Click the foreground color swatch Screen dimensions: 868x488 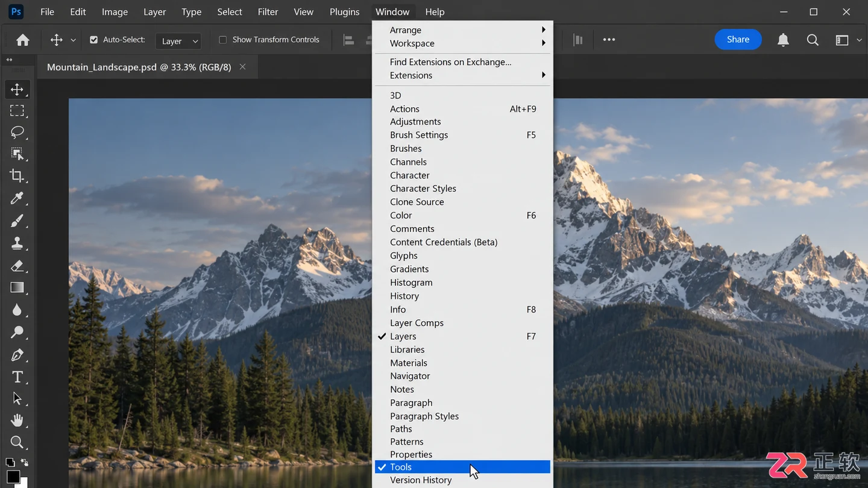click(13, 477)
